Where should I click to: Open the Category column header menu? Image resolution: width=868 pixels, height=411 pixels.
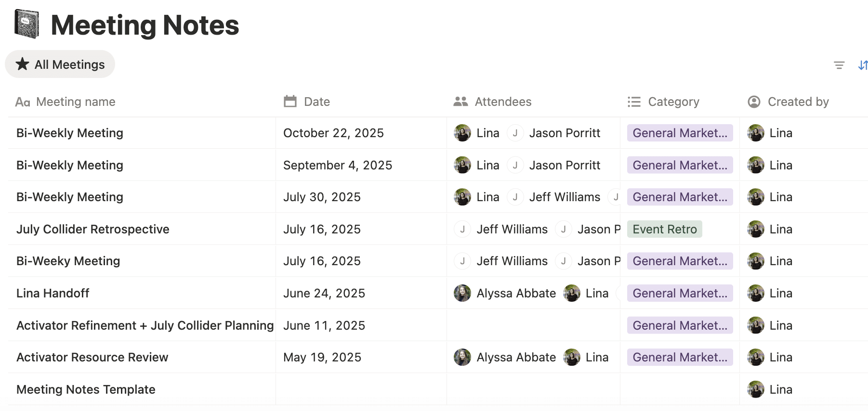pyautogui.click(x=673, y=102)
